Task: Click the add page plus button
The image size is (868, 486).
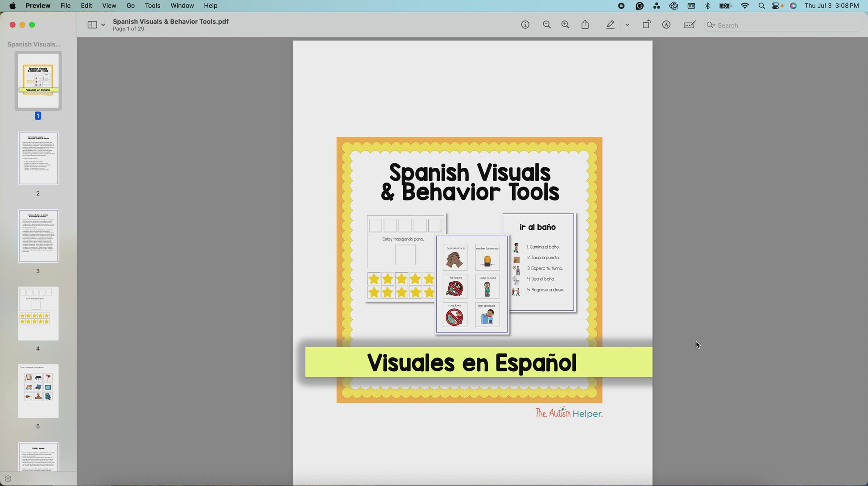Action: pyautogui.click(x=8, y=479)
